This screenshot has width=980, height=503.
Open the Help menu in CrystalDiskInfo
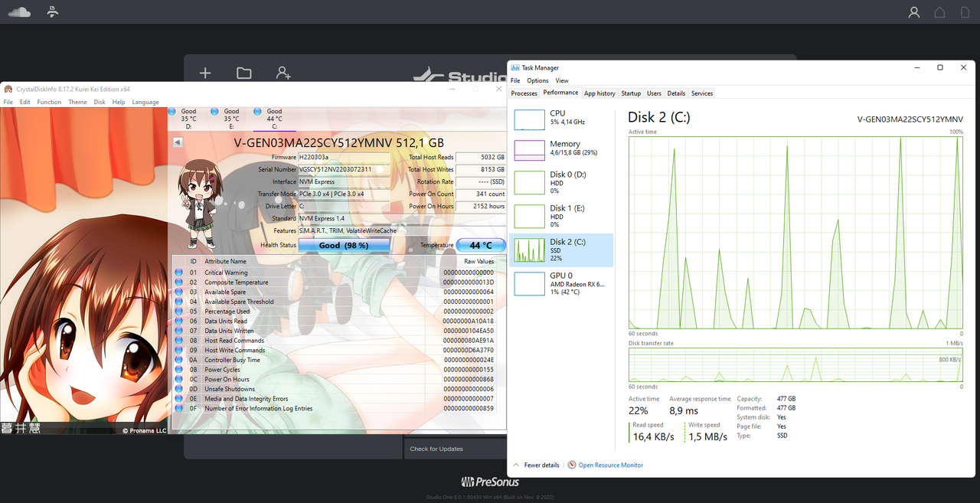click(119, 102)
